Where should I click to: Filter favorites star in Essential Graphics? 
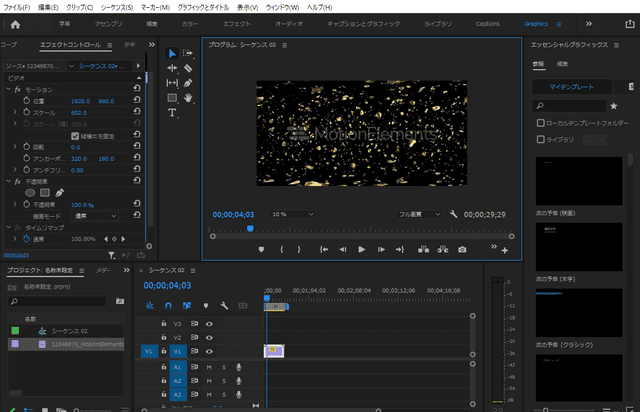click(x=613, y=106)
